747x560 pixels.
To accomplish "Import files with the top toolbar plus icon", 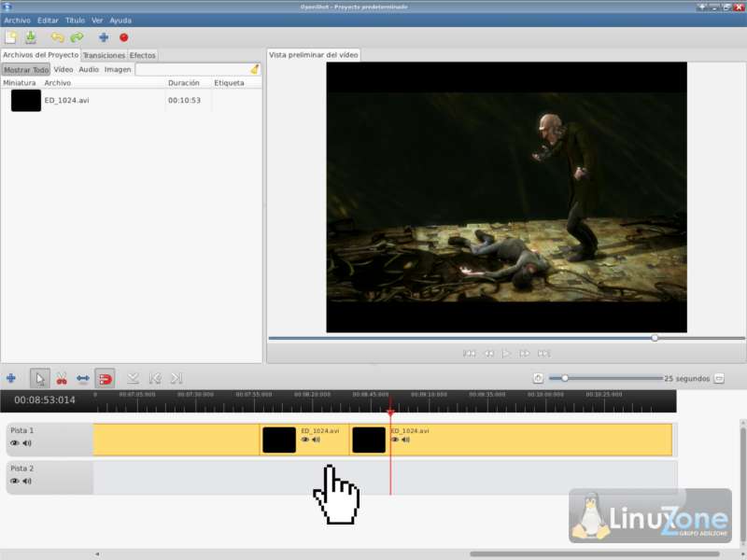I will [104, 37].
